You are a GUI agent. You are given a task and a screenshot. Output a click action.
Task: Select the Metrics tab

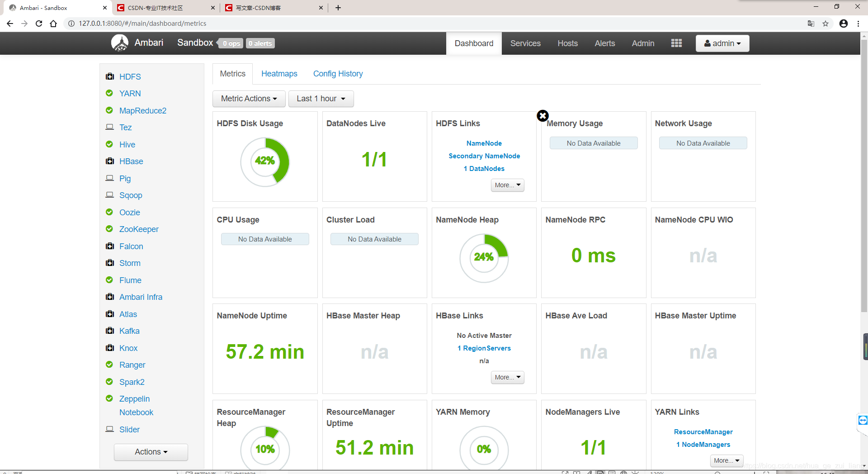click(x=233, y=74)
